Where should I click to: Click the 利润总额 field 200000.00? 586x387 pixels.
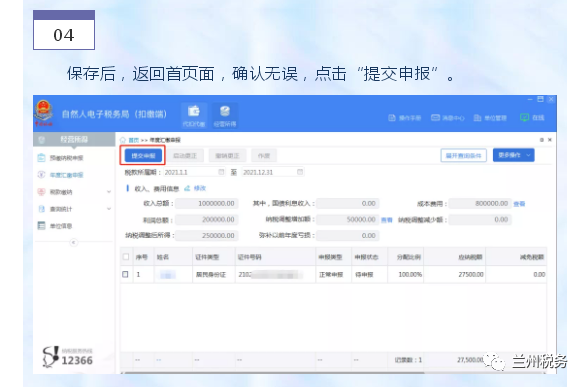[207, 219]
